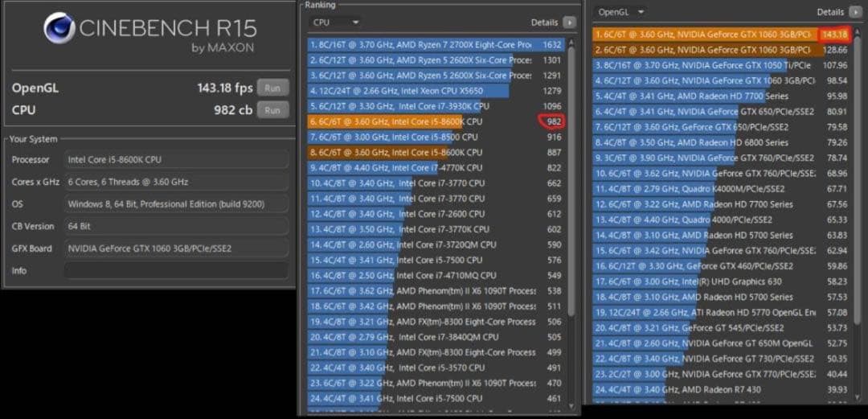Click the CB Version field 64 Bit
This screenshot has height=419, width=868.
click(176, 226)
